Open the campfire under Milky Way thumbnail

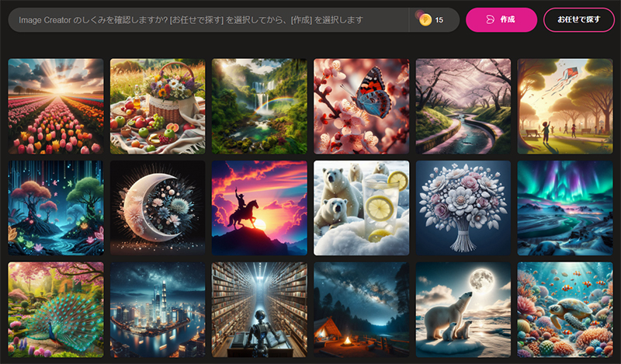[361, 310]
